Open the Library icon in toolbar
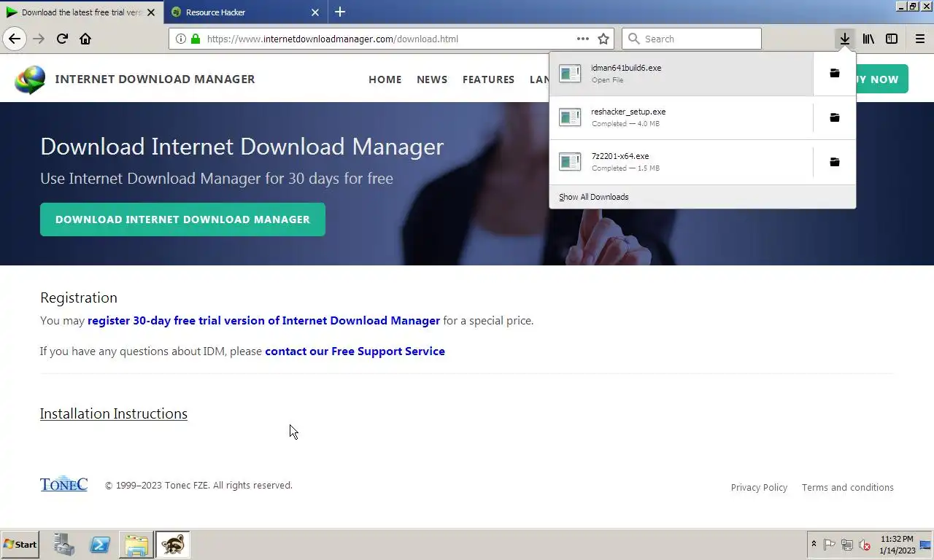Viewport: 934px width, 560px height. coord(868,39)
